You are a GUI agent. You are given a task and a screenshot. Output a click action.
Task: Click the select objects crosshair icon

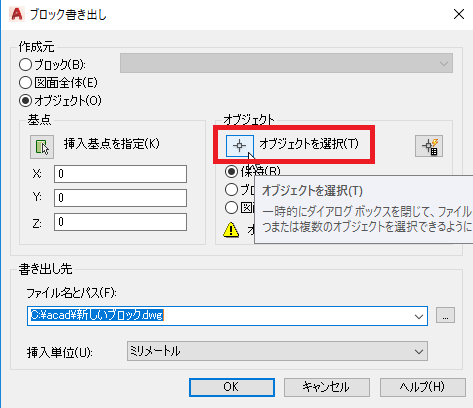[x=240, y=146]
